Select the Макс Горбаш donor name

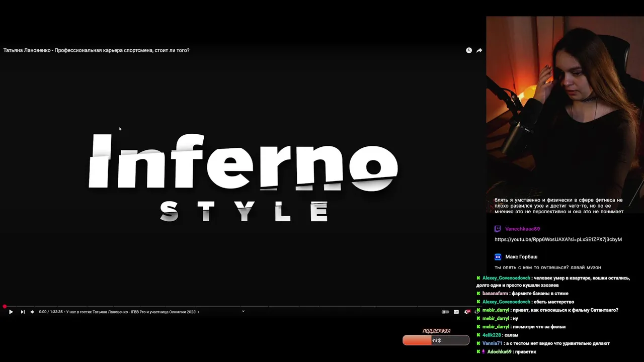(x=521, y=256)
